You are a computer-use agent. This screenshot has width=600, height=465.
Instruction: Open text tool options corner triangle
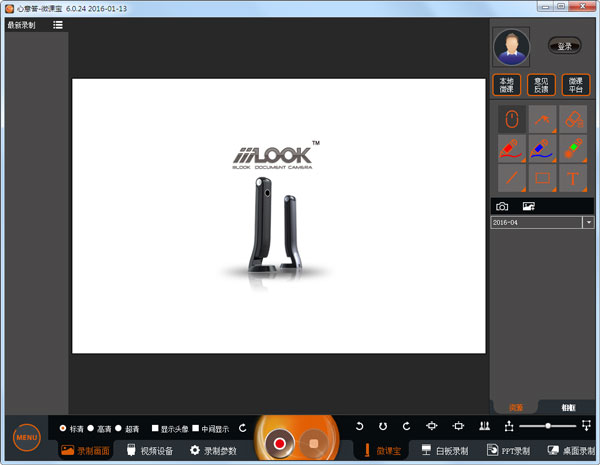point(584,189)
